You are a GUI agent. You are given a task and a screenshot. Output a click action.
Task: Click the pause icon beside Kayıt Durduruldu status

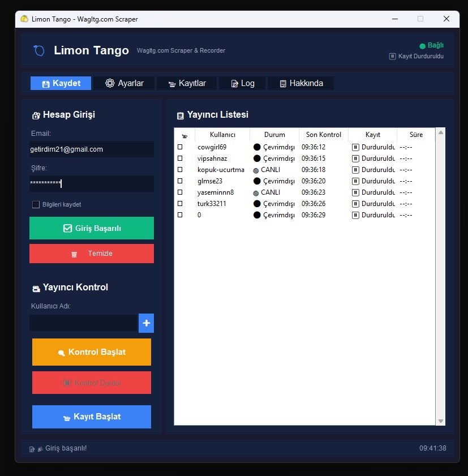coord(392,57)
